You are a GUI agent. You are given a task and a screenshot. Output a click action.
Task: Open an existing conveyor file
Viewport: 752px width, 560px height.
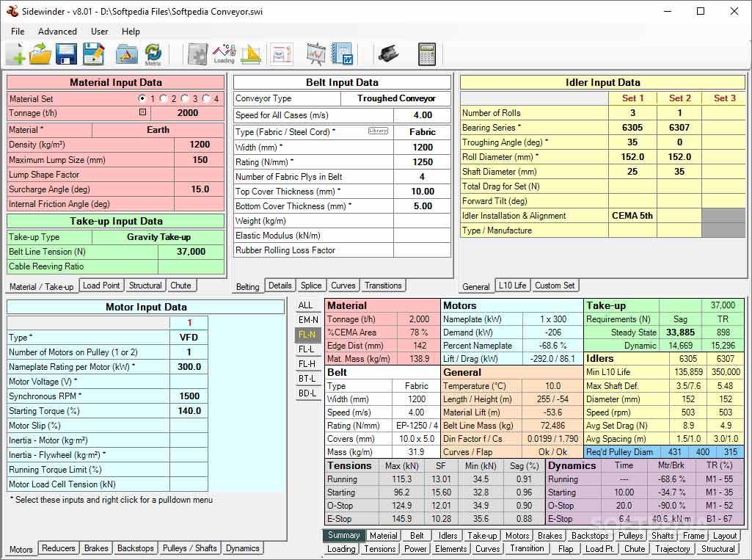click(39, 54)
